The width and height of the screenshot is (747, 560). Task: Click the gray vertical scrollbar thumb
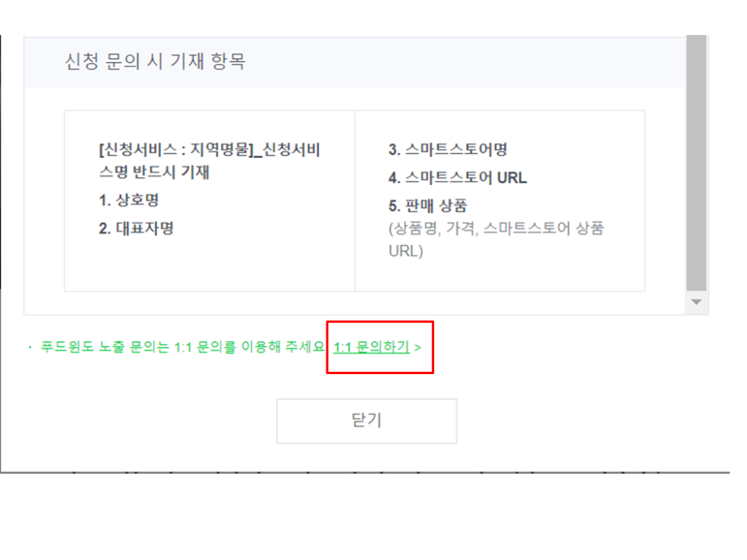pos(696,163)
